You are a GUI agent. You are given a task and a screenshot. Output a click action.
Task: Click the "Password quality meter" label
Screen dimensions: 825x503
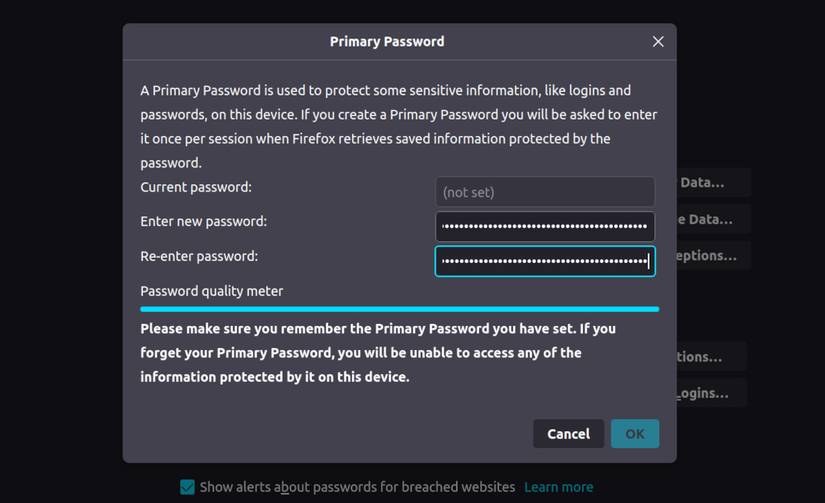point(212,291)
